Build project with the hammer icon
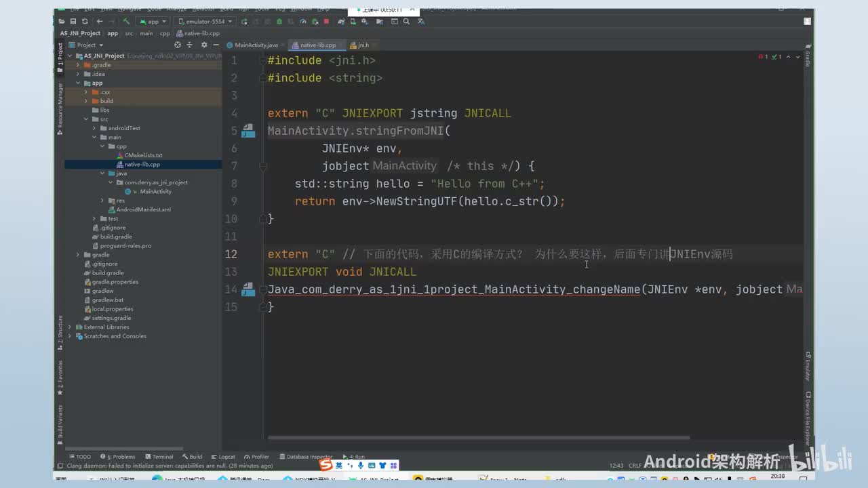The image size is (868, 488). [126, 22]
